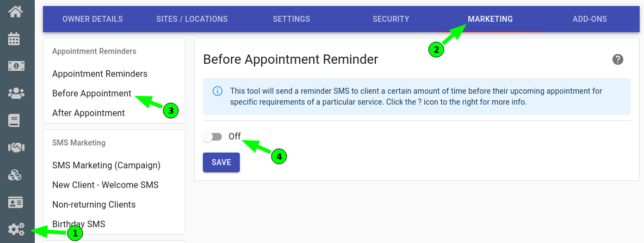Click the money bill sales icon
This screenshot has height=243, width=644.
tap(16, 66)
